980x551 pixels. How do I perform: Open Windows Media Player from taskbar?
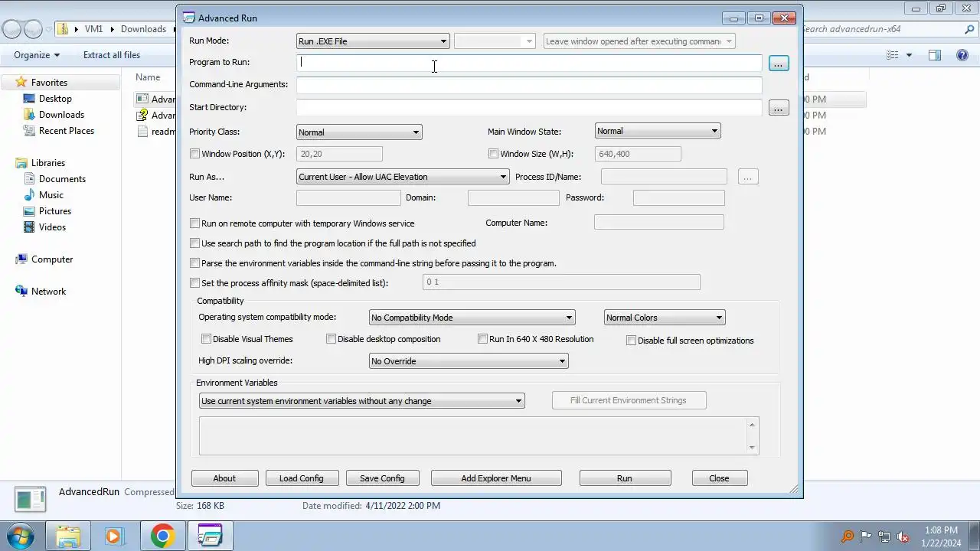tap(113, 536)
